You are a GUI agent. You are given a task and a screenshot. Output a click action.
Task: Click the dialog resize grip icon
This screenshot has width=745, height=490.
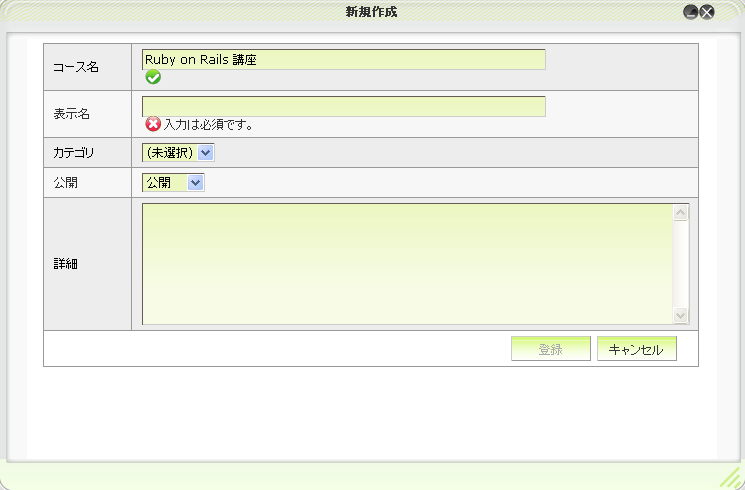point(732,478)
